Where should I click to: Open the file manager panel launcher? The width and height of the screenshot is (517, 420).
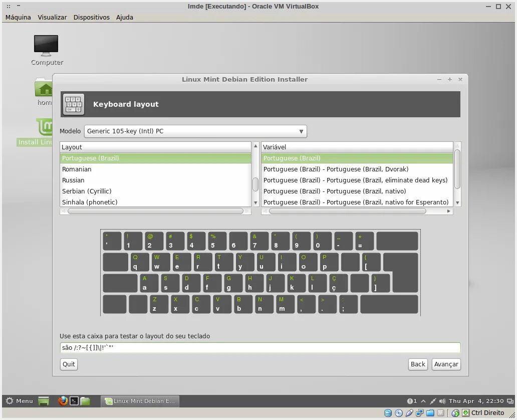85,401
